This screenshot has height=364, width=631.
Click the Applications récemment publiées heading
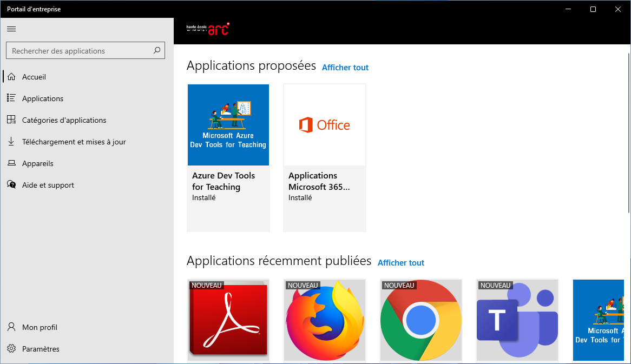tap(279, 261)
